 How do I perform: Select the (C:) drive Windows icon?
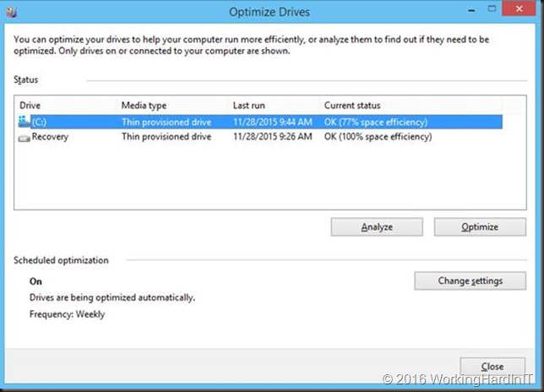point(24,122)
